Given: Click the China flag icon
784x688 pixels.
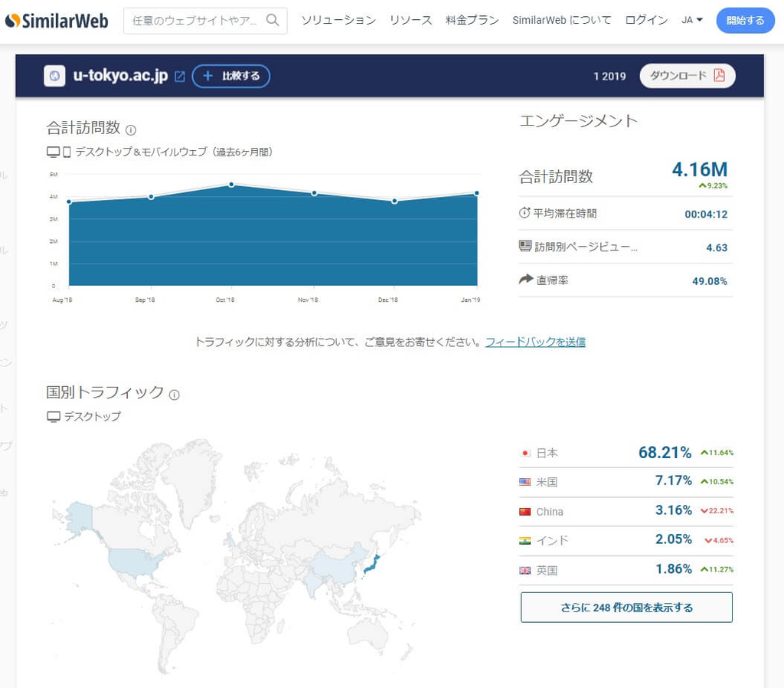Looking at the screenshot, I should pos(525,511).
